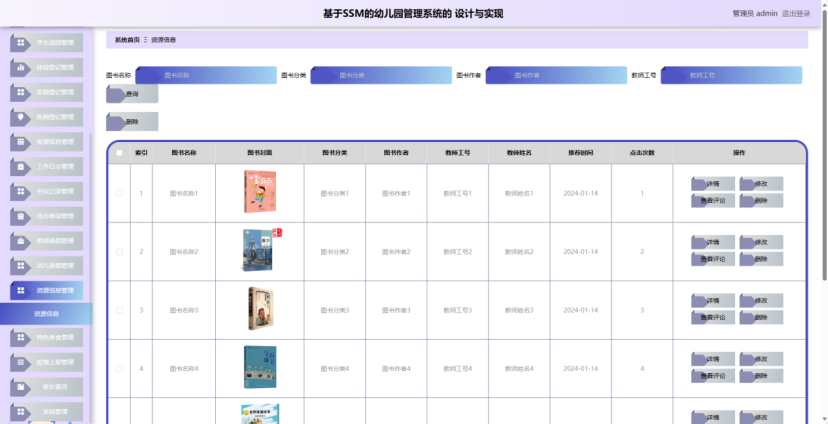Select the 资源信息 submenu item
The width and height of the screenshot is (828, 424).
[46, 314]
